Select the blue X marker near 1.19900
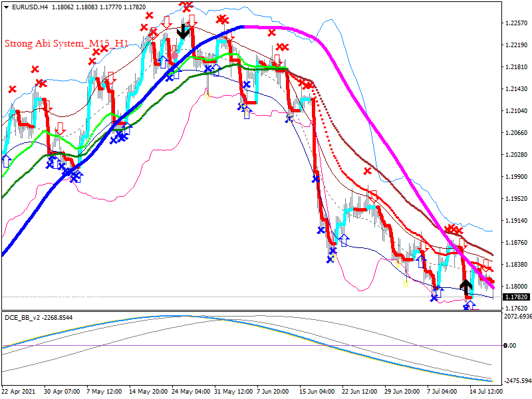This screenshot has height=399, width=532. (x=316, y=178)
